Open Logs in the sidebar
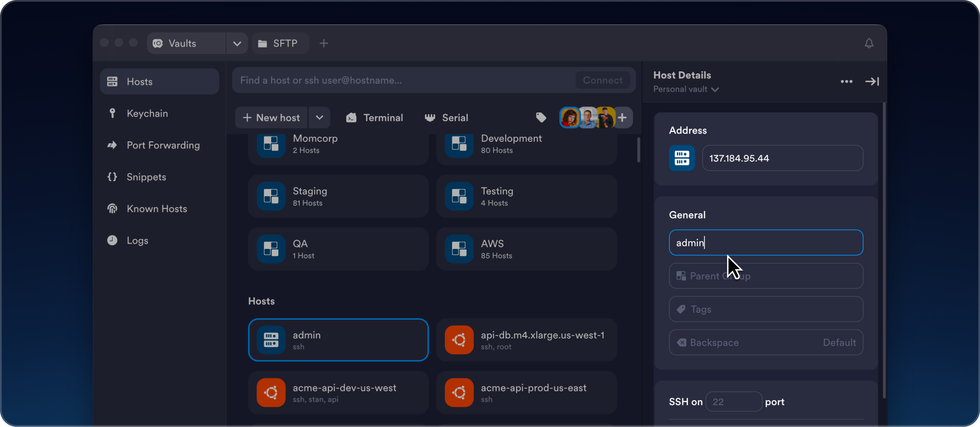 [159, 240]
